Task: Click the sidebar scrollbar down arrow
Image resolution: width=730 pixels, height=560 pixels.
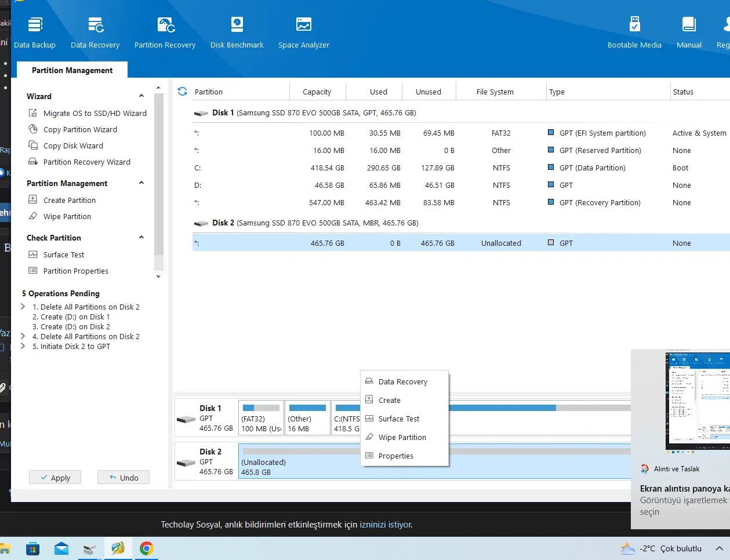Action: point(159,277)
